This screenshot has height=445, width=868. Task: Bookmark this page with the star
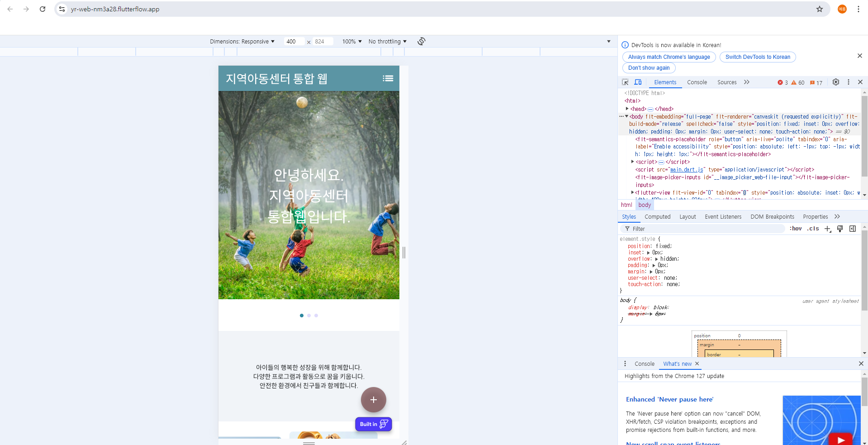[x=820, y=9]
